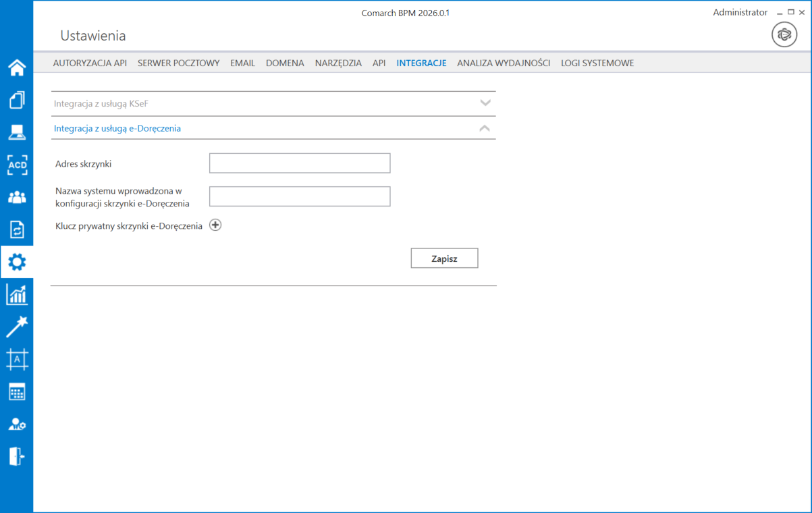
Task: Expand the KSeF integration chevron
Action: pos(485,103)
